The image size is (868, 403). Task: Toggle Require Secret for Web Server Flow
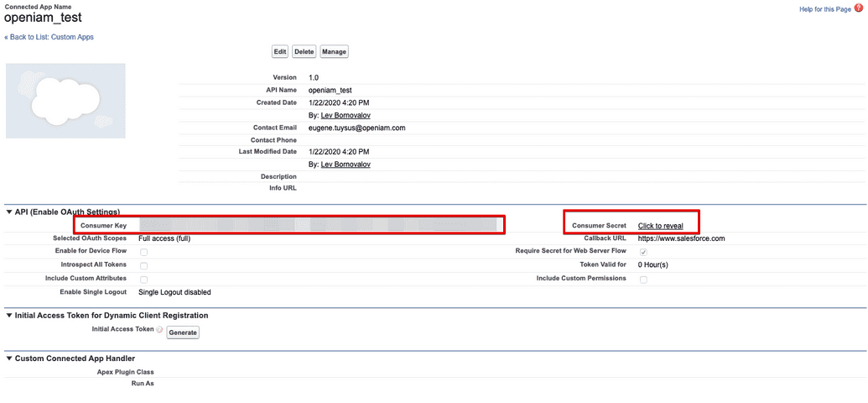643,252
